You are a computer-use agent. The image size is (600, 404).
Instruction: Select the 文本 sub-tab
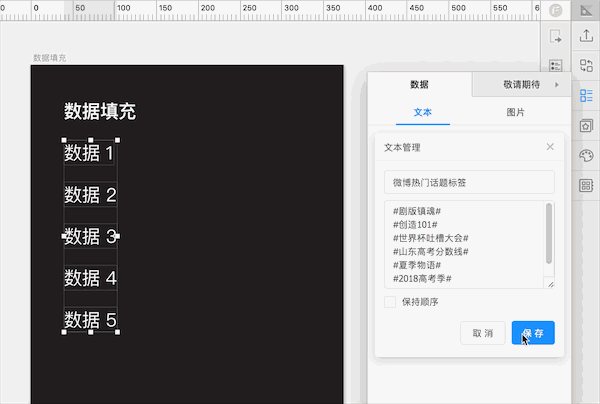(x=422, y=112)
